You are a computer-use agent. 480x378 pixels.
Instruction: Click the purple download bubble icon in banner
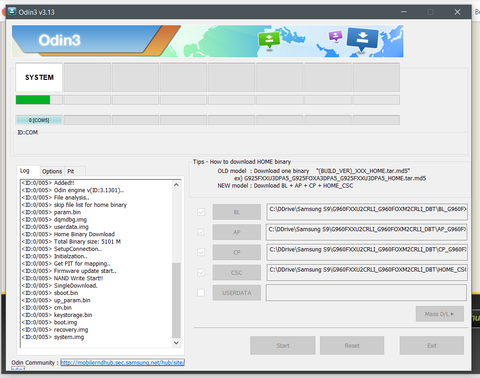pyautogui.click(x=335, y=36)
